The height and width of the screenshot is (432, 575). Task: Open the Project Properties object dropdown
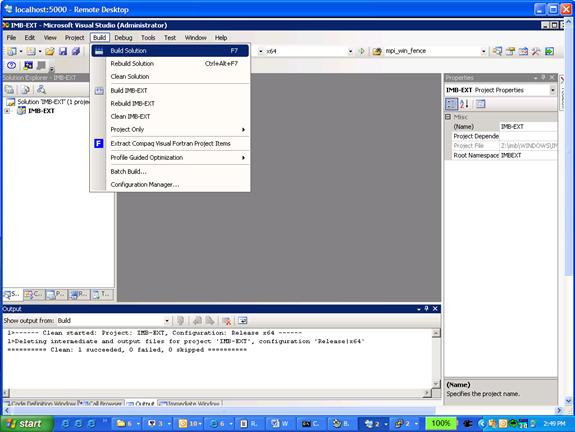pos(553,90)
